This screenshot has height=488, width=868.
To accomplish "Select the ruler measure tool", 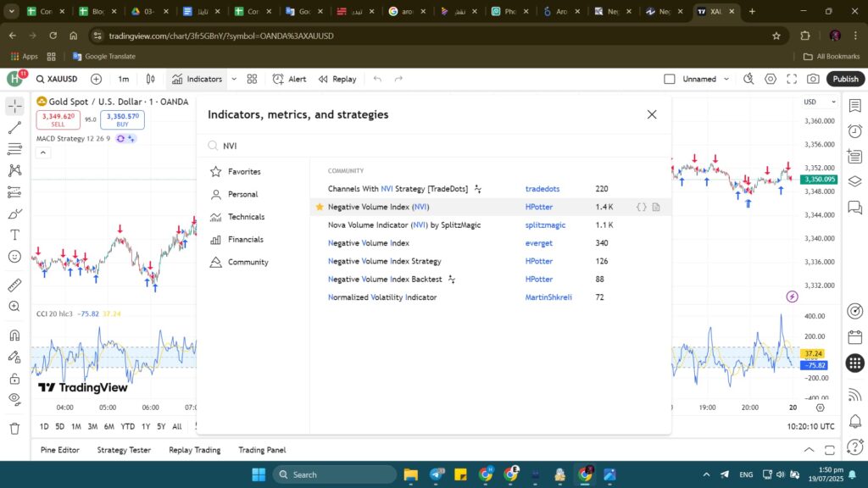I will (x=15, y=285).
